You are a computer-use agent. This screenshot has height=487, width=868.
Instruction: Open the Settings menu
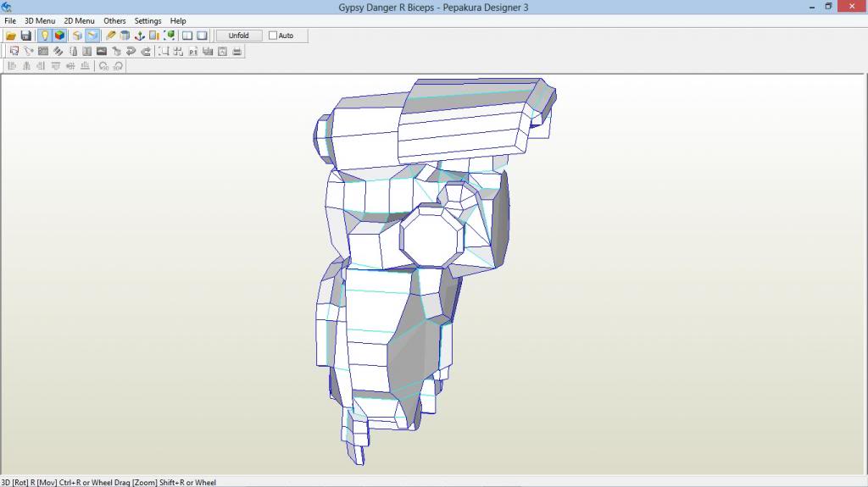click(x=147, y=20)
